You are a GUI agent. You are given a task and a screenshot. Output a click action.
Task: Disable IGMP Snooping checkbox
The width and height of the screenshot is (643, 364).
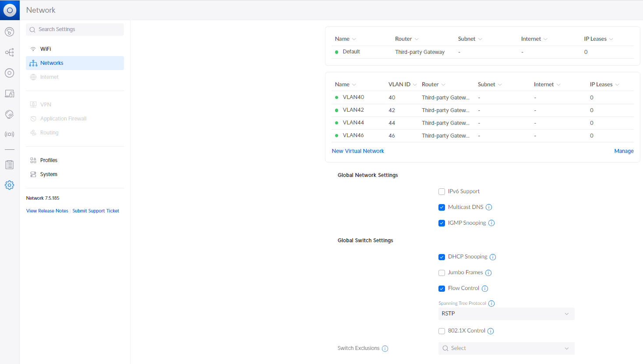tap(442, 223)
